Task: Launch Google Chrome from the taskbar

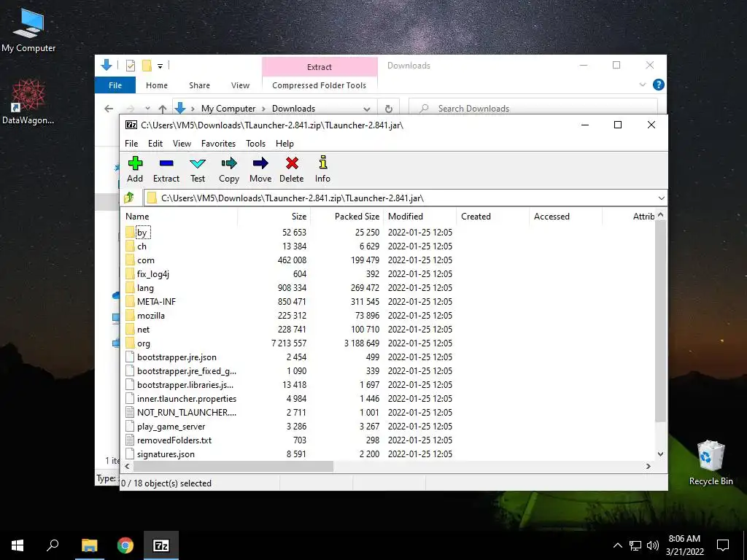Action: click(125, 545)
